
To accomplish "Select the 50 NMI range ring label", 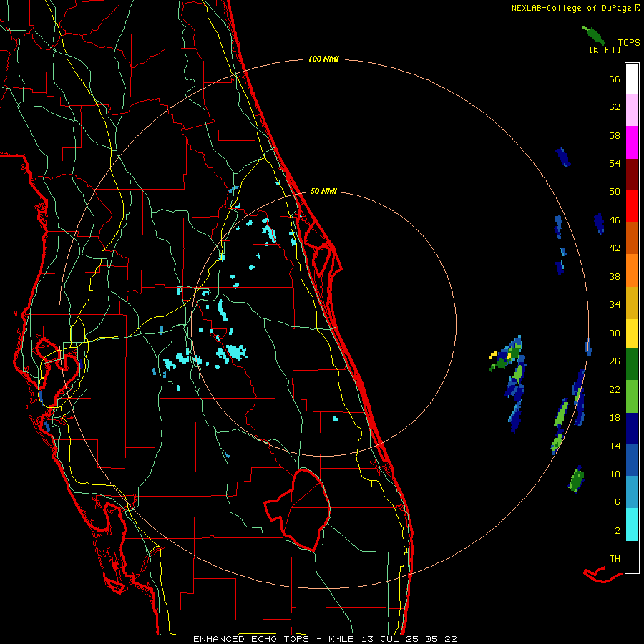I will pyautogui.click(x=323, y=191).
